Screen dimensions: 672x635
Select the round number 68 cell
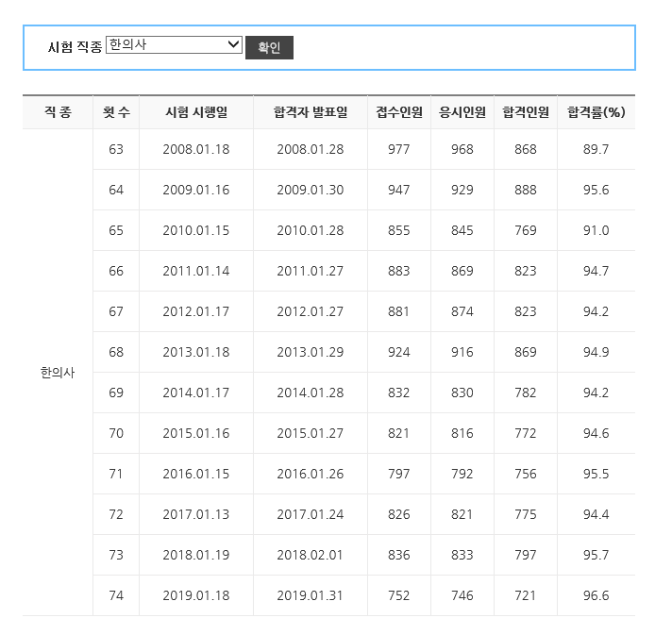[116, 352]
